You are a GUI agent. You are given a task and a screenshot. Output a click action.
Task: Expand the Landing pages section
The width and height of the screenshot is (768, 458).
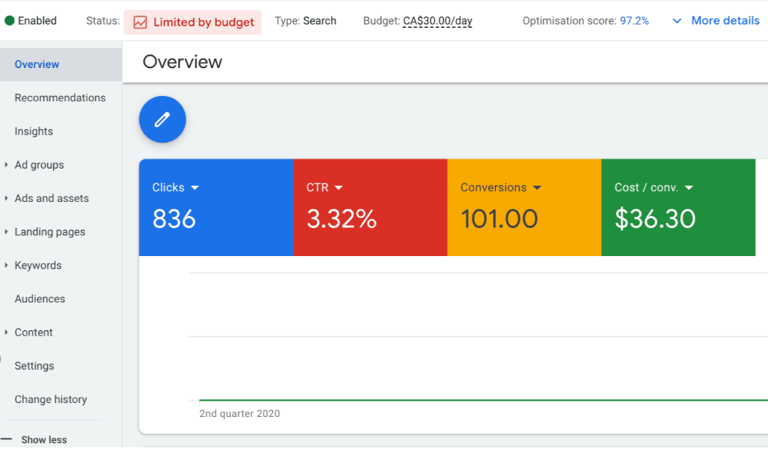click(6, 231)
